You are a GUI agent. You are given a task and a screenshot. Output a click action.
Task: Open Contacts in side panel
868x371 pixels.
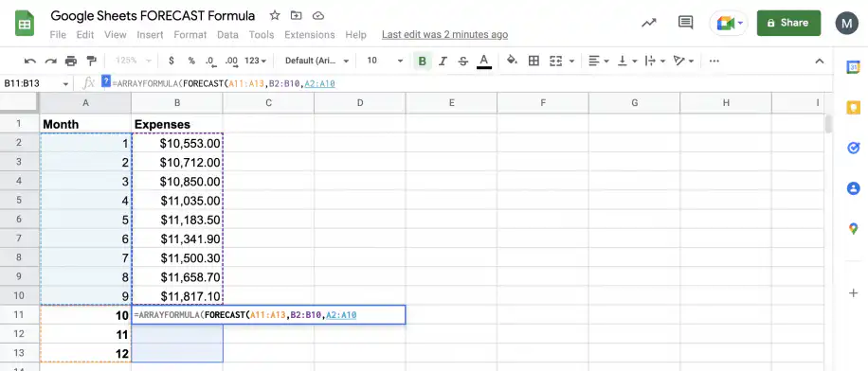[x=853, y=188]
